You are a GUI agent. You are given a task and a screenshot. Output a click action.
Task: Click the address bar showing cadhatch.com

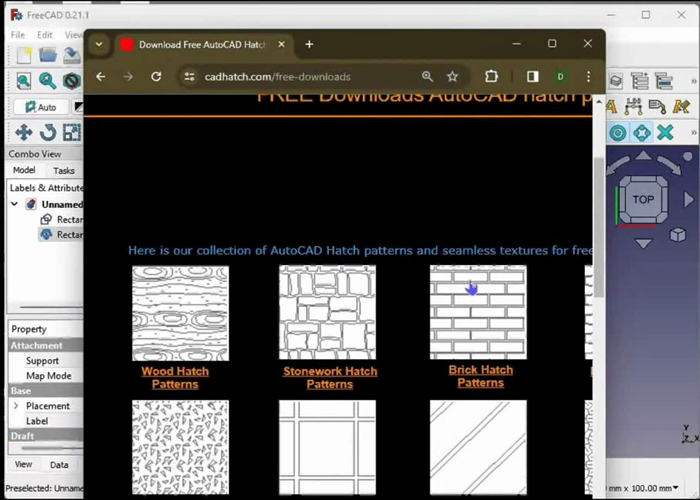(x=300, y=76)
